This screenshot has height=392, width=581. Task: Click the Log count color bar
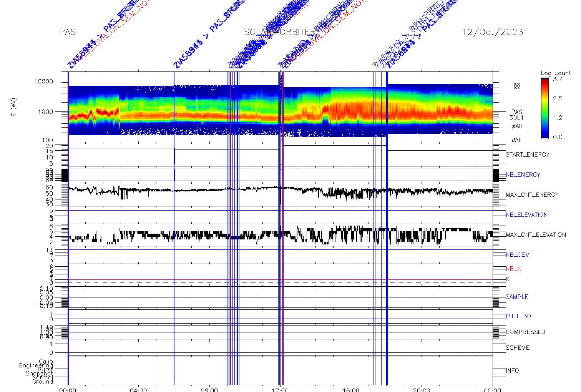(544, 108)
